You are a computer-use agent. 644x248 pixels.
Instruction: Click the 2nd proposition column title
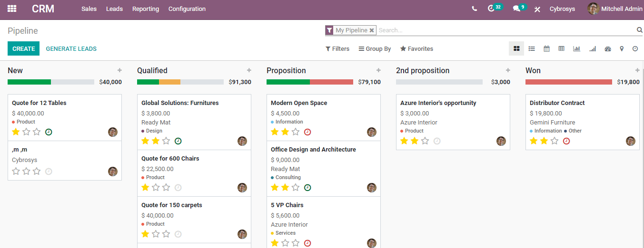[x=423, y=70]
